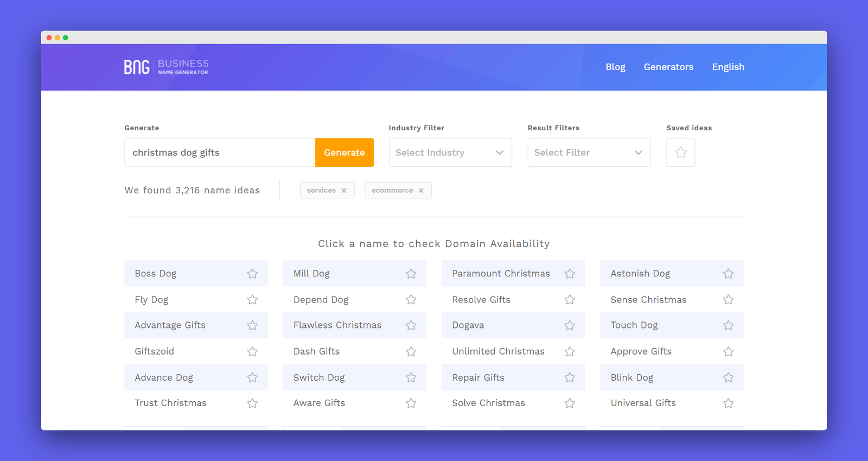
Task: Check domain for Giftszoid
Action: 155,351
